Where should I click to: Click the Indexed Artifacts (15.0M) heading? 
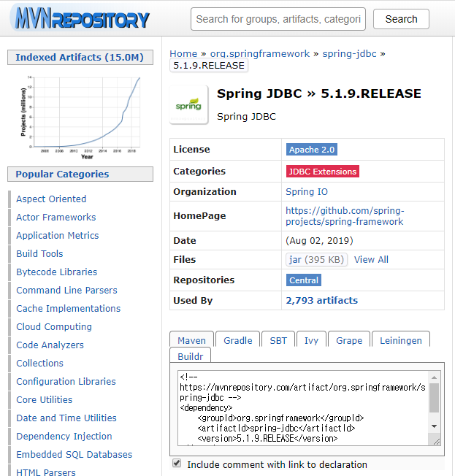pyautogui.click(x=80, y=58)
